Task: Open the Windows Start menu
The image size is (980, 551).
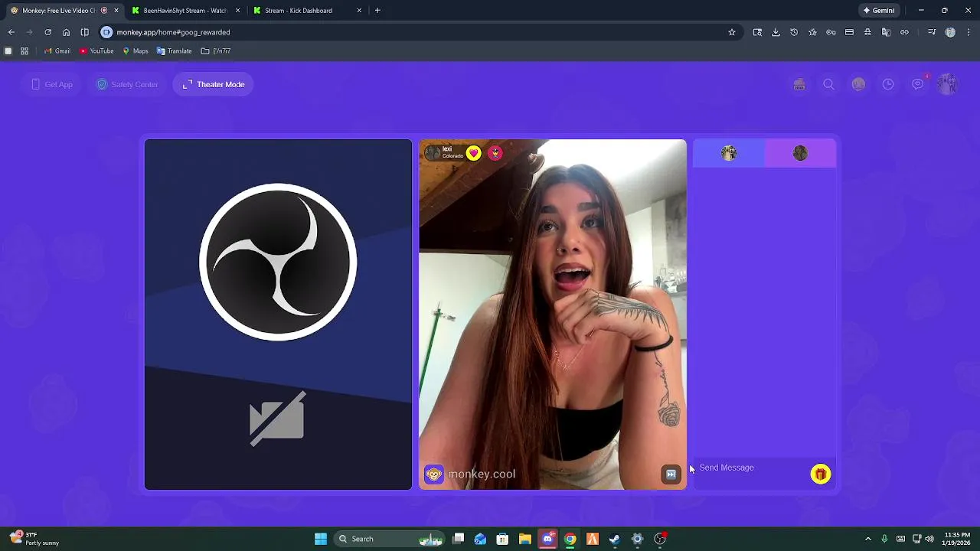Action: [x=321, y=539]
